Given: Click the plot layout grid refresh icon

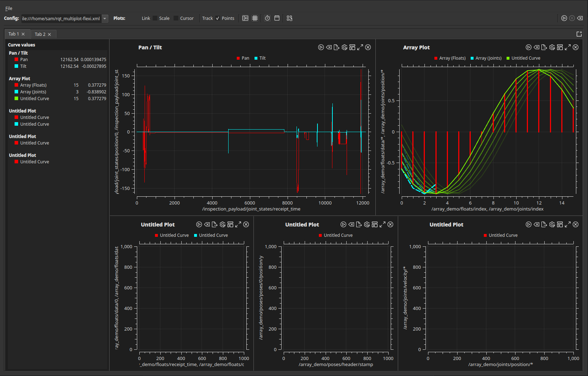Looking at the screenshot, I should click(x=289, y=18).
